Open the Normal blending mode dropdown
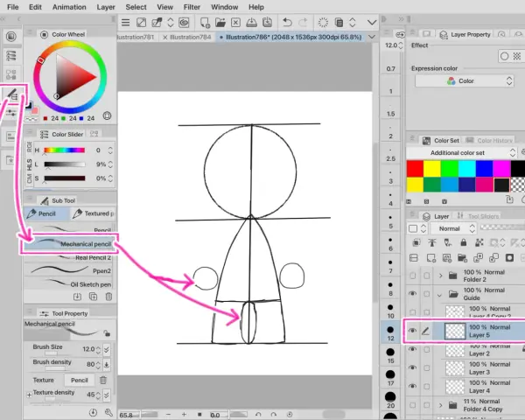 453,228
